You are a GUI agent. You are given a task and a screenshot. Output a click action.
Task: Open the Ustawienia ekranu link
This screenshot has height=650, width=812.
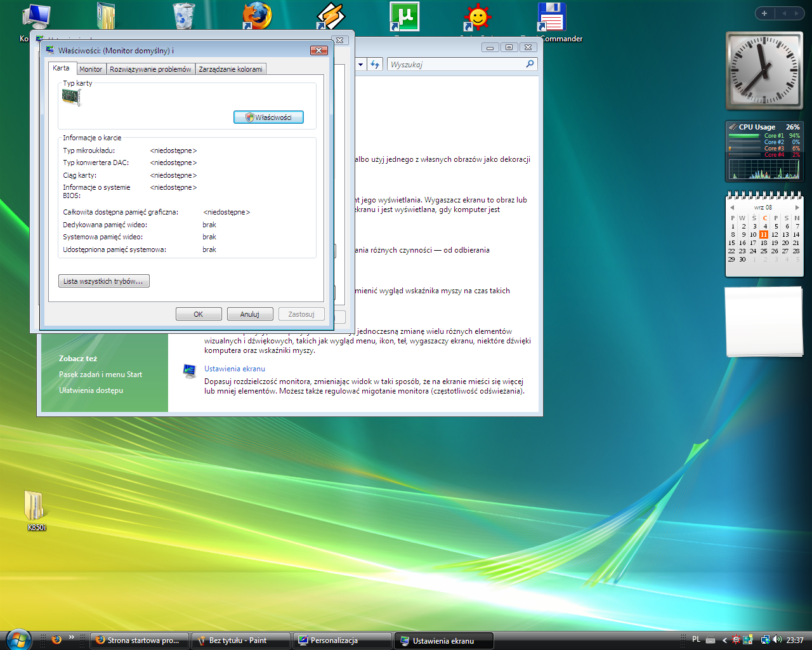point(235,369)
